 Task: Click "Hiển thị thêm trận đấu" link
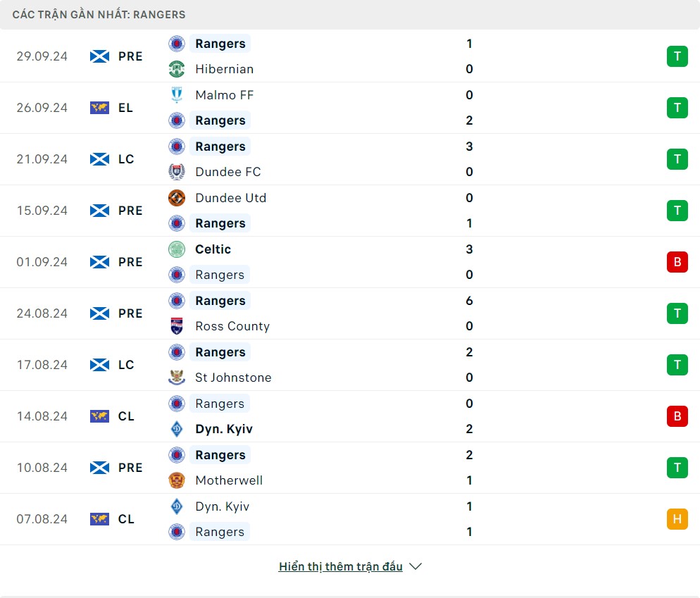341,566
